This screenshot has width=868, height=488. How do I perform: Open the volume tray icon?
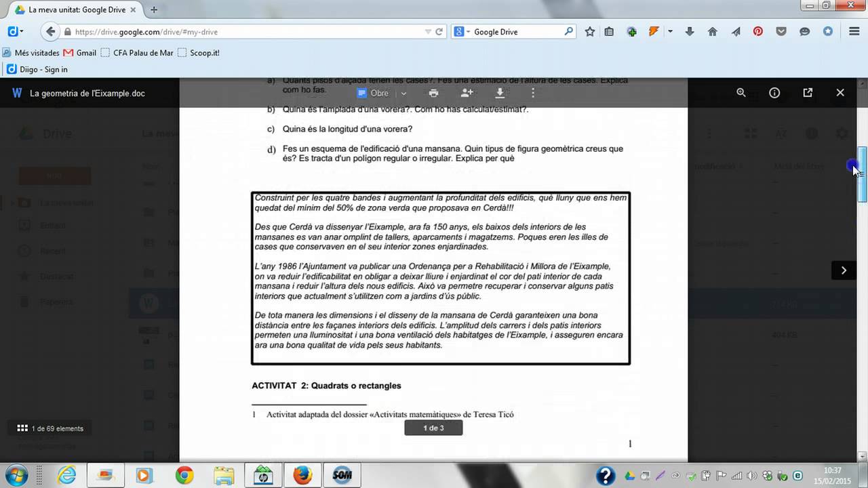(x=753, y=476)
